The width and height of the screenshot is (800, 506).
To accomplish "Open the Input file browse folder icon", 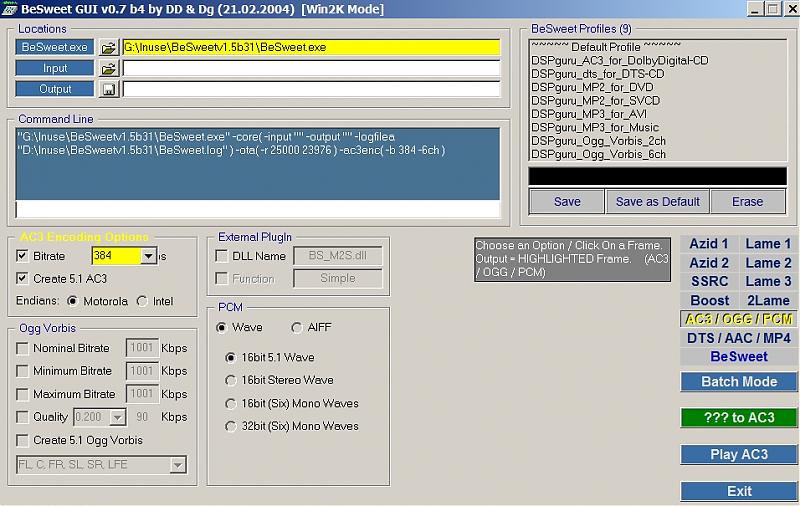I will click(x=109, y=68).
